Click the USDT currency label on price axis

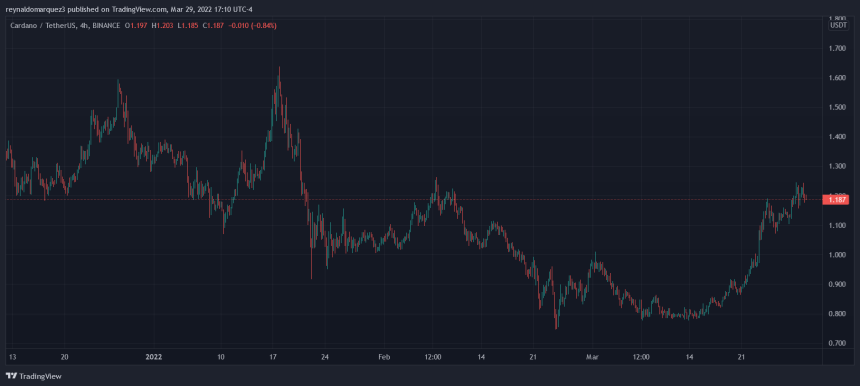(x=838, y=25)
